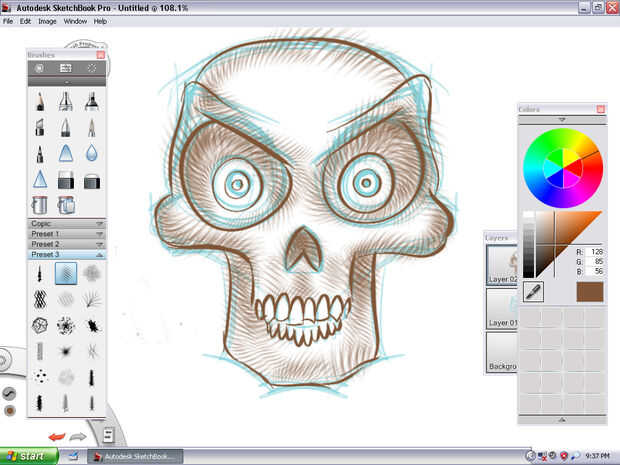This screenshot has height=465, width=620.
Task: Open the file tools icon in the corner lagoon
Action: 108,435
